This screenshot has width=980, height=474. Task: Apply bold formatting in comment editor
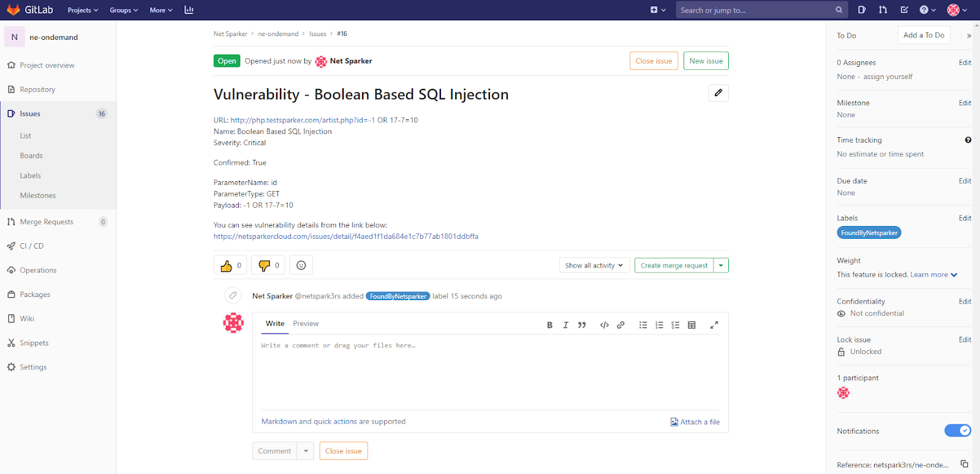(x=549, y=325)
